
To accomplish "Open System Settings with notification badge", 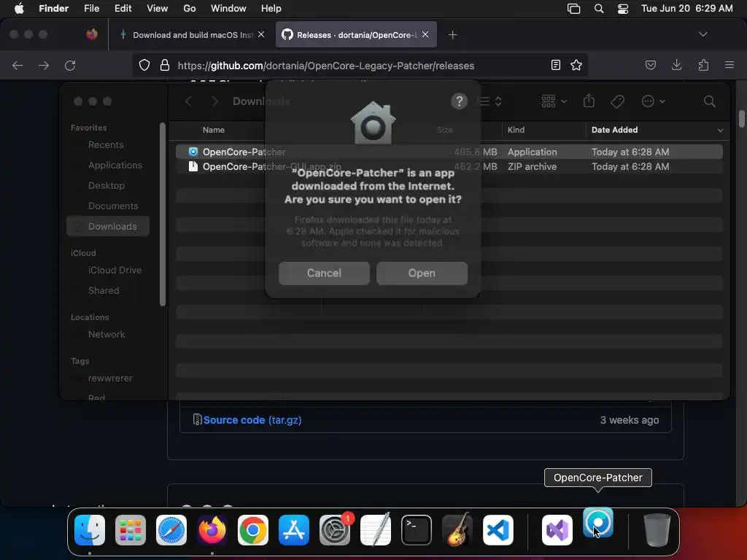I will (x=335, y=530).
